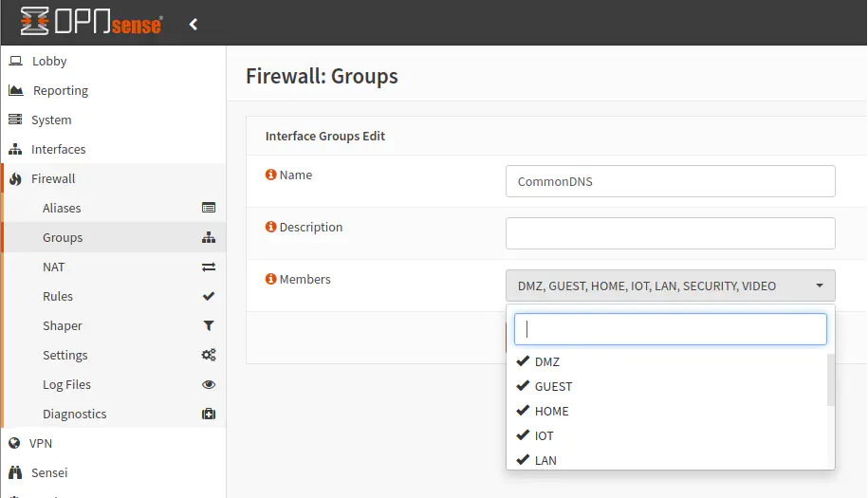Click the members list scrollbar

tap(831, 379)
